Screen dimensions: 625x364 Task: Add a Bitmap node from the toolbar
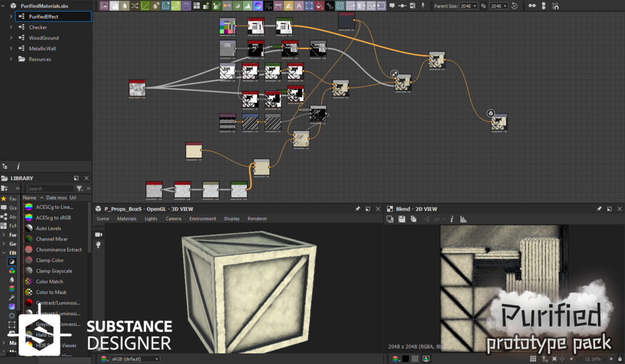104,6
